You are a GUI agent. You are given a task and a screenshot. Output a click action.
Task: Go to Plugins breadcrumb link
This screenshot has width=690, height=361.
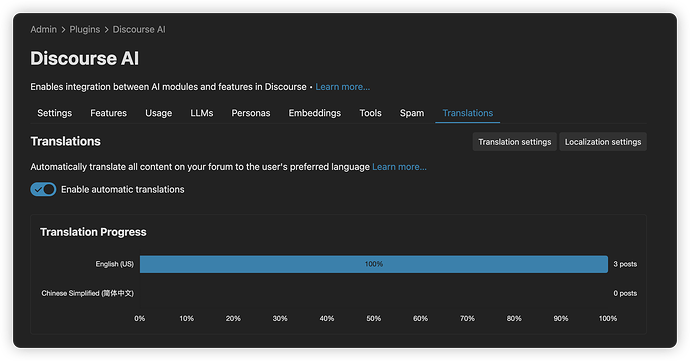tap(84, 29)
